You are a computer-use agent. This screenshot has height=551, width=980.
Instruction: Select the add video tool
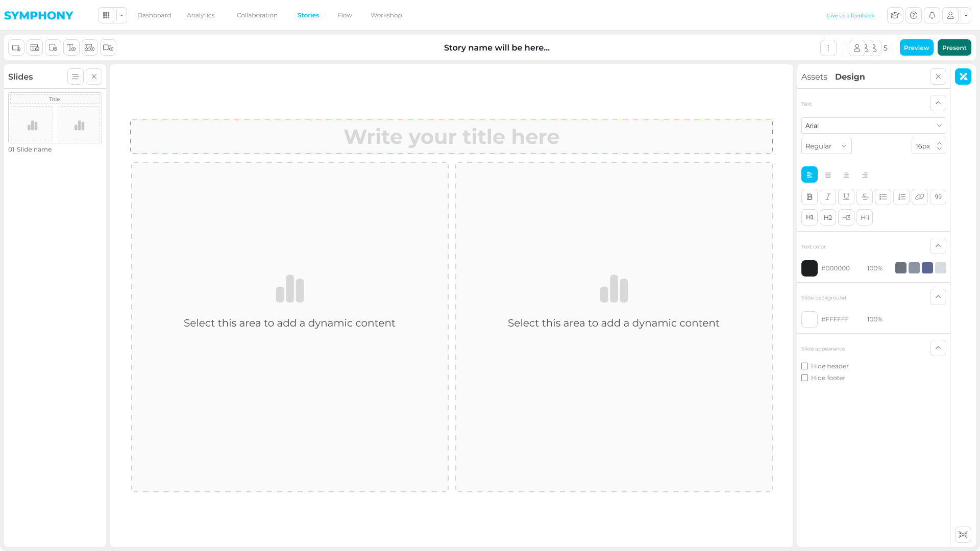(x=108, y=47)
